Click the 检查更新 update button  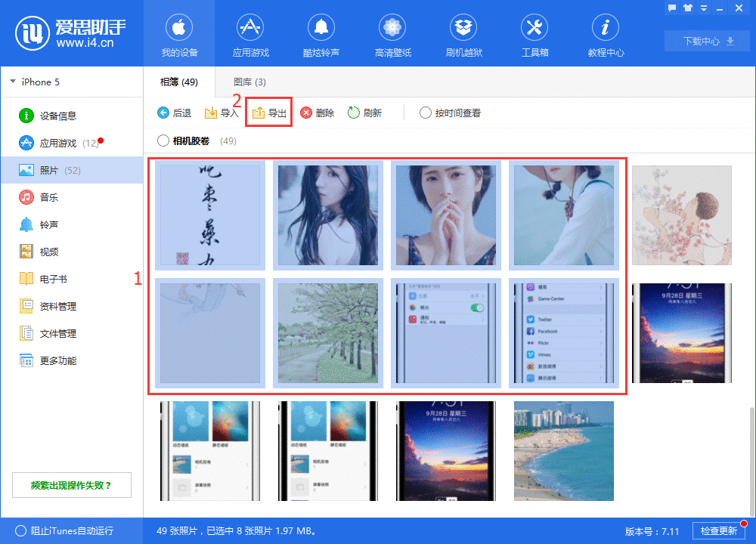[x=717, y=530]
